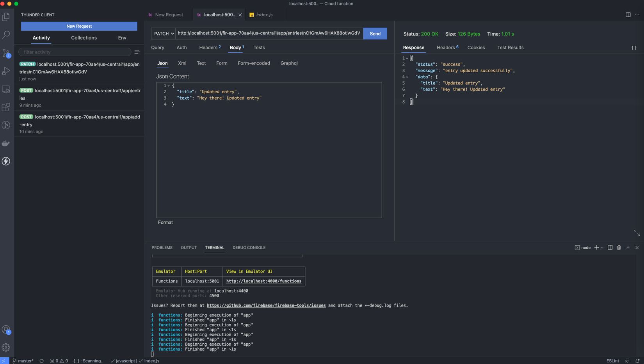Select the Form body type
The width and height of the screenshot is (644, 364).
click(x=222, y=63)
